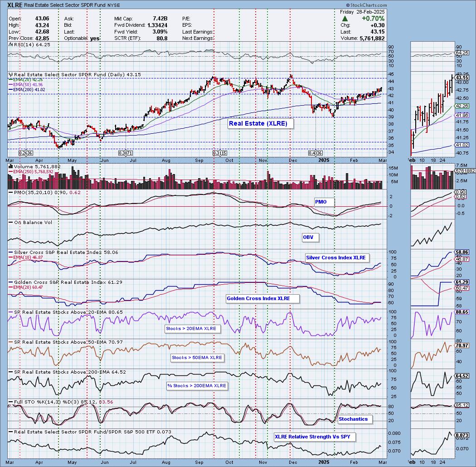The width and height of the screenshot is (476, 467).
Task: Click the Volume panel EMA(250) legend
Action: [x=31, y=172]
